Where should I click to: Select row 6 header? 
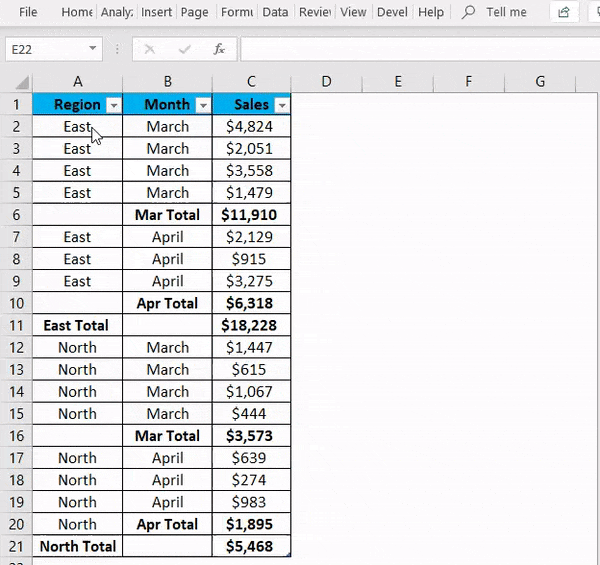point(16,215)
